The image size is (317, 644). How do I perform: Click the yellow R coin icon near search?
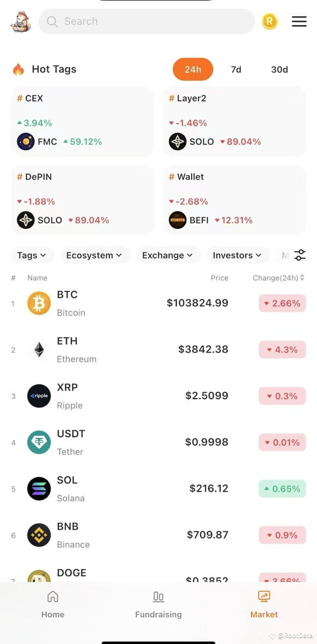pos(270,21)
